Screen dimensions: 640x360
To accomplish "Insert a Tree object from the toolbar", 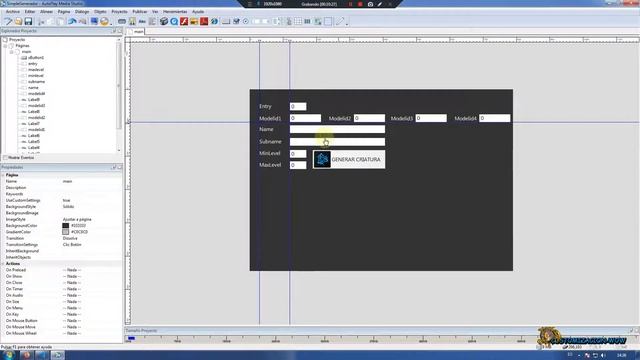I will [x=289, y=21].
